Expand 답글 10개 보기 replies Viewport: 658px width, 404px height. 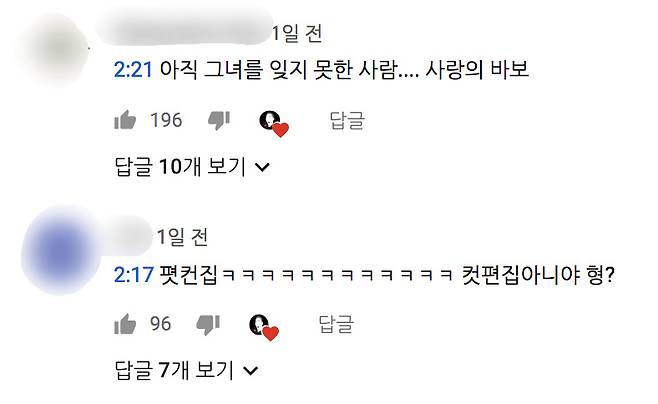click(x=192, y=167)
